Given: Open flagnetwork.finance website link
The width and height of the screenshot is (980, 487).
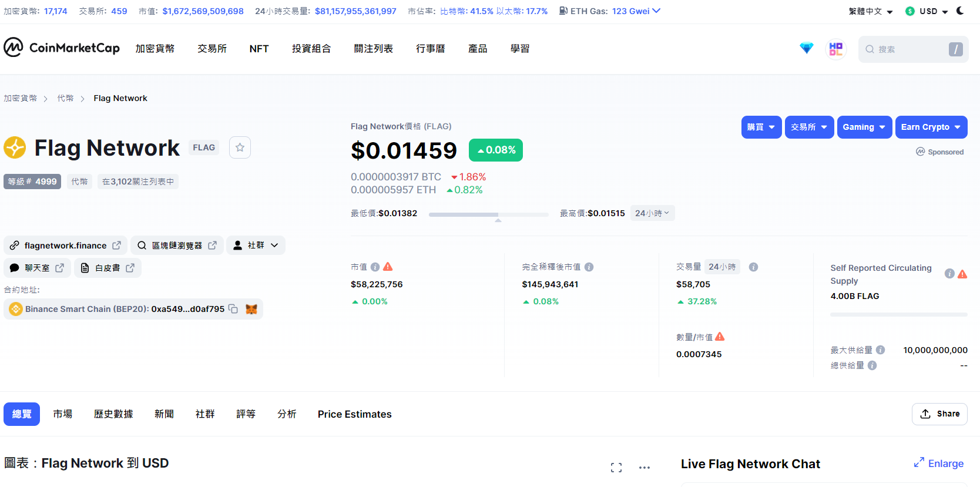Looking at the screenshot, I should pyautogui.click(x=65, y=246).
